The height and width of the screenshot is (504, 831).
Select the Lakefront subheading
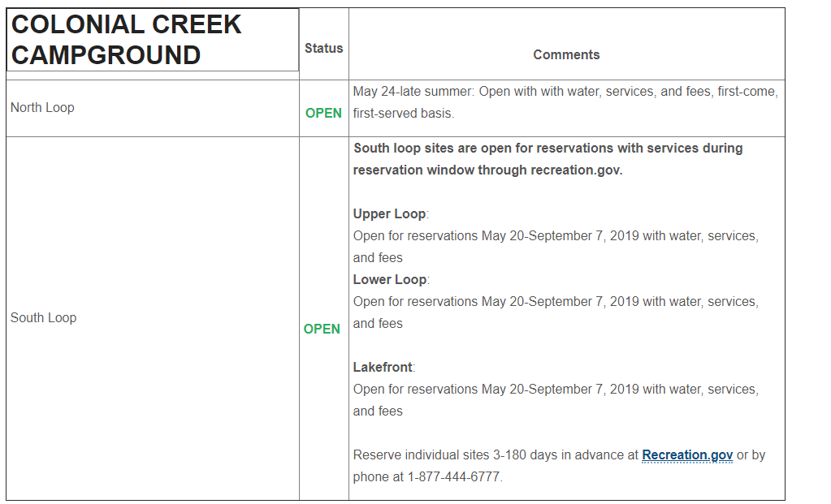[x=383, y=368]
